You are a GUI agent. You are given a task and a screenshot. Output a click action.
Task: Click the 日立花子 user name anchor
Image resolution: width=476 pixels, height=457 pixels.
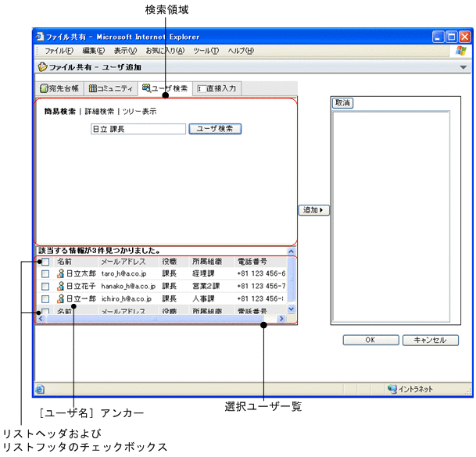pos(81,286)
